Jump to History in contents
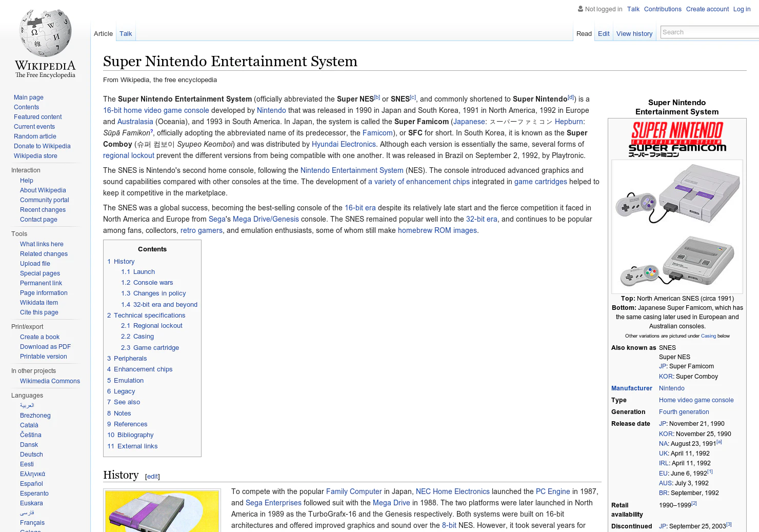 (x=121, y=262)
